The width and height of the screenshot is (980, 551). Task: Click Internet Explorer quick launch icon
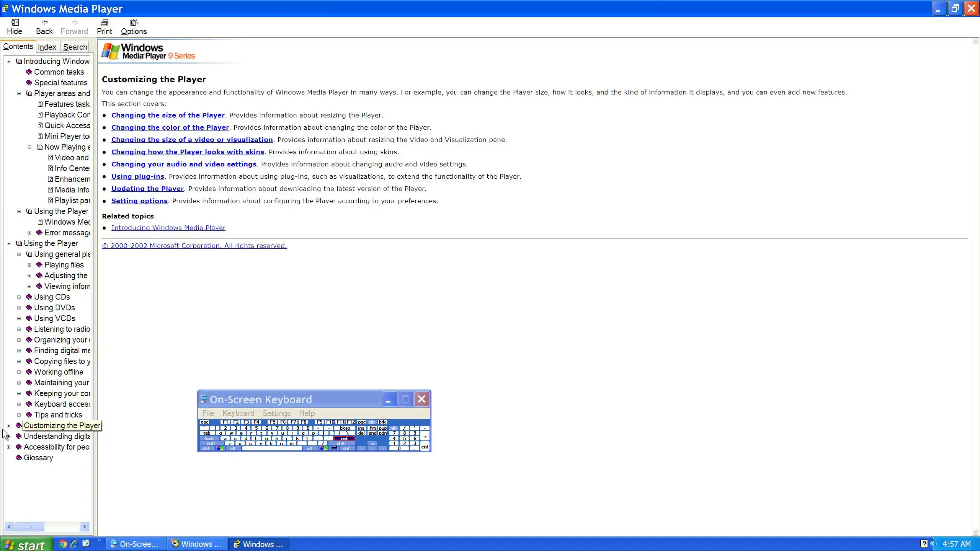coord(74,544)
